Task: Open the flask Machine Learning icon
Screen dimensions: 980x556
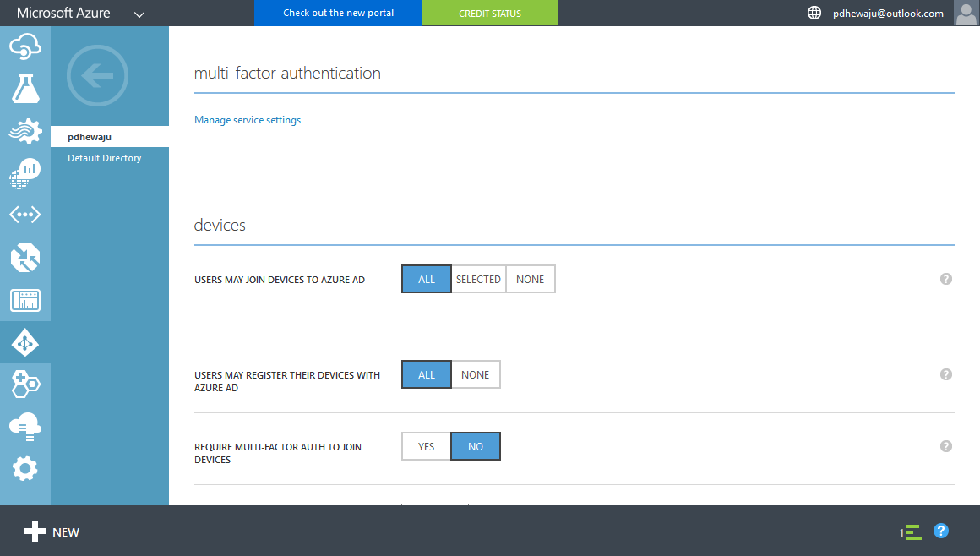Action: (x=25, y=88)
